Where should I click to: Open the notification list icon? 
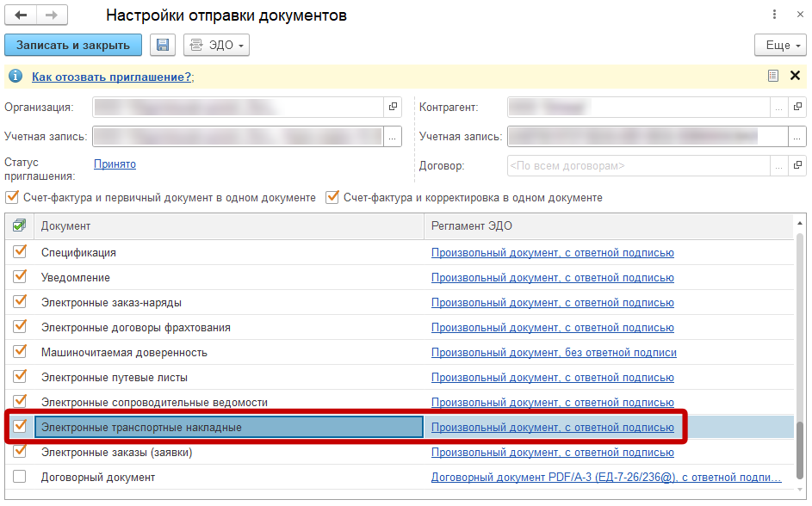(x=773, y=76)
